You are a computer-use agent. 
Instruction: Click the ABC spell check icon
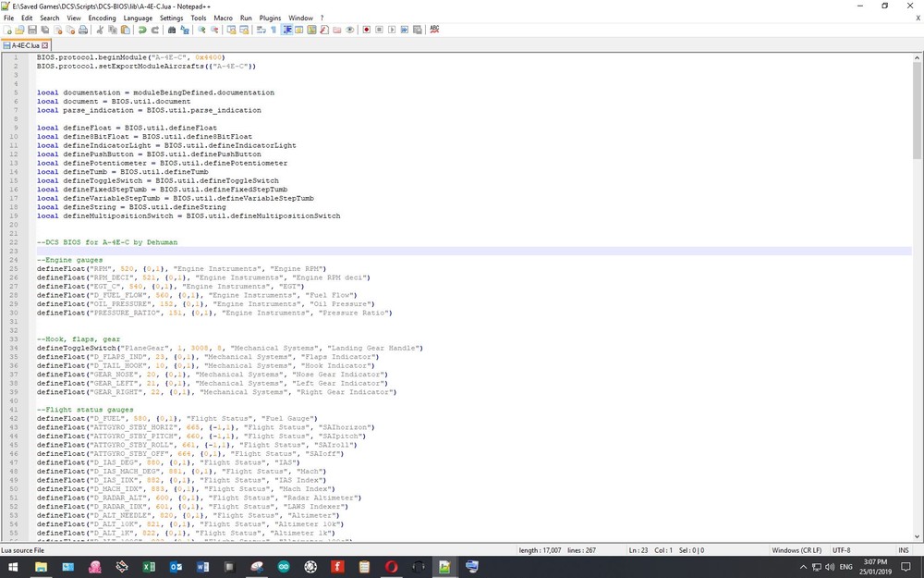[x=434, y=30]
